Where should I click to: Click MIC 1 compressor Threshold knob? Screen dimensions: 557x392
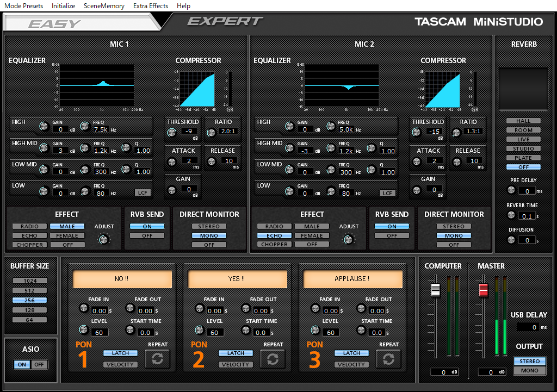(x=171, y=133)
